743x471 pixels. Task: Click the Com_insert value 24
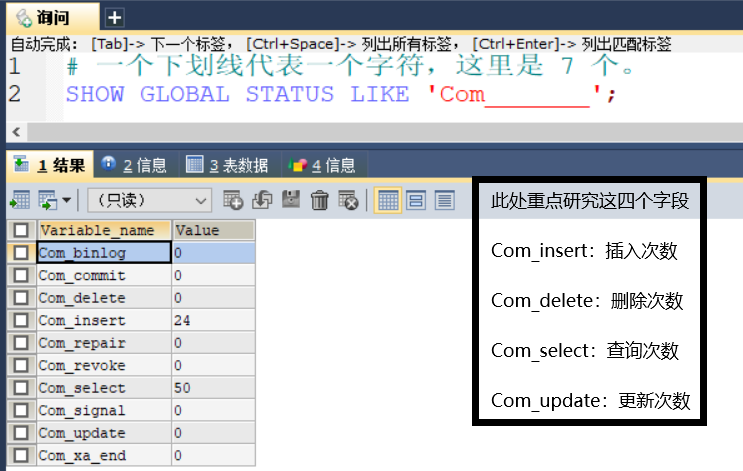214,320
